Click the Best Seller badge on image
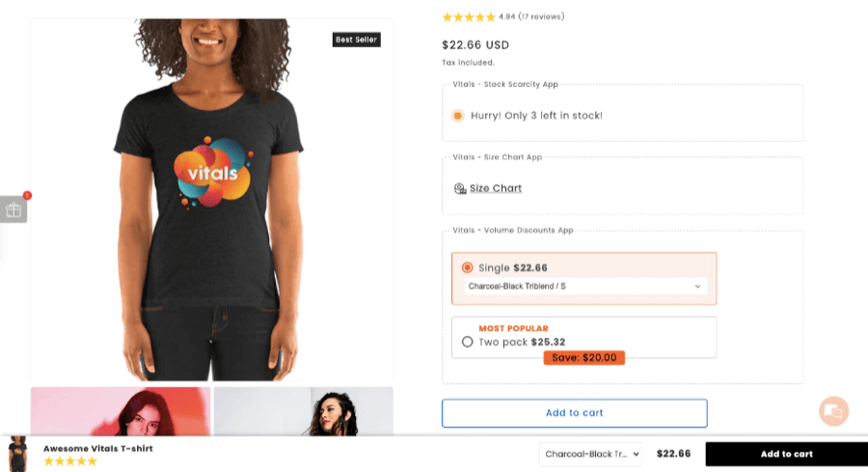The height and width of the screenshot is (472, 868). pos(357,40)
